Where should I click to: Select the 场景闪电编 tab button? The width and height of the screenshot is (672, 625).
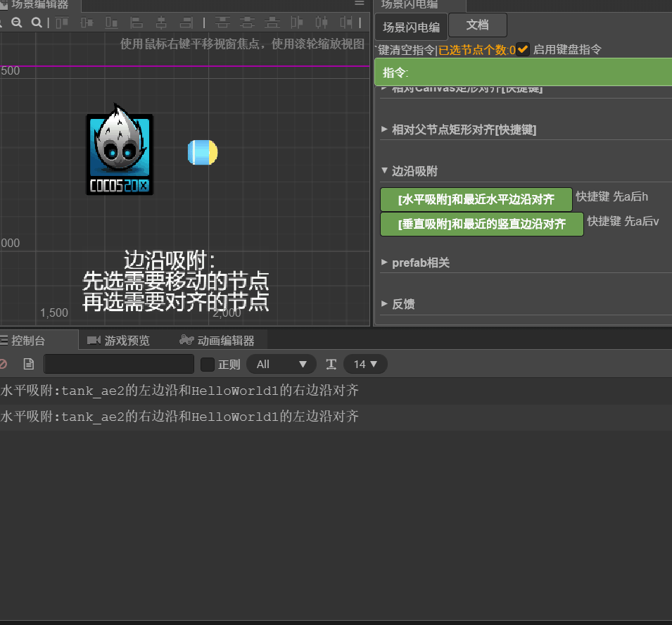411,27
